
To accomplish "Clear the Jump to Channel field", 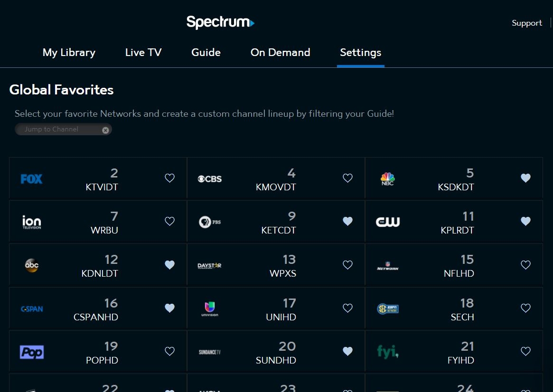I will coord(105,130).
